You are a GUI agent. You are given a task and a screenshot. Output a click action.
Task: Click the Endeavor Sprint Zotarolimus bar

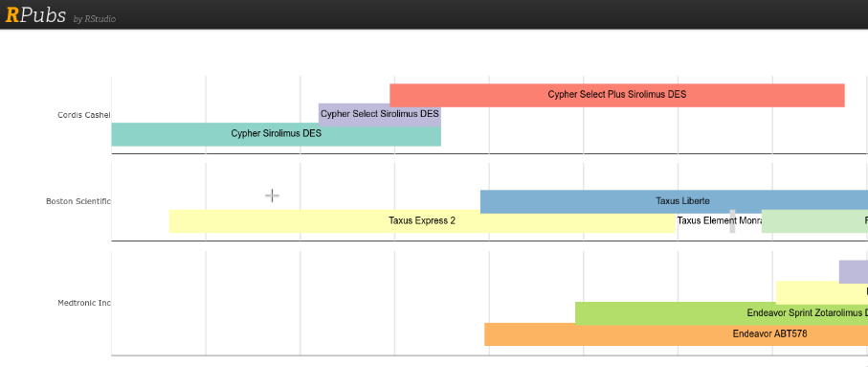coord(722,313)
